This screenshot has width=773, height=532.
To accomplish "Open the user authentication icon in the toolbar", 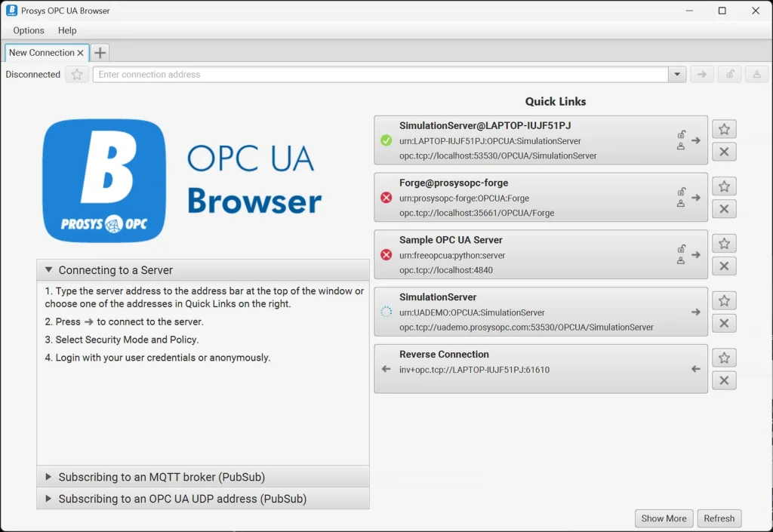I will tap(756, 74).
